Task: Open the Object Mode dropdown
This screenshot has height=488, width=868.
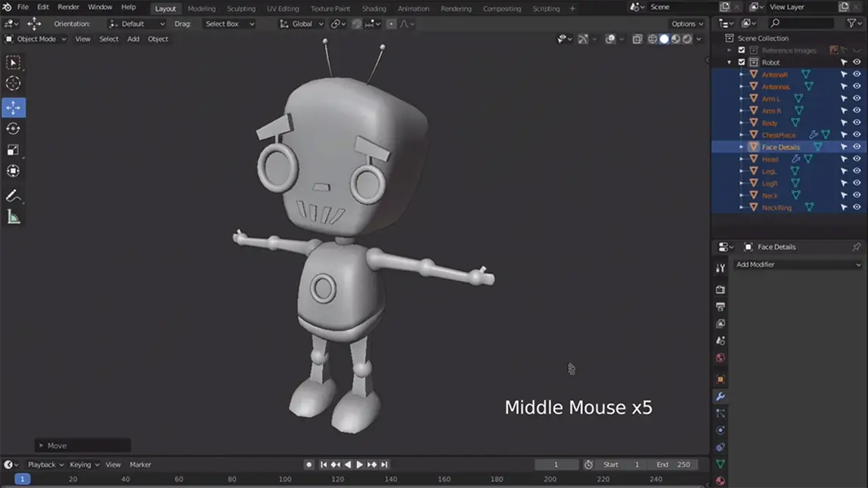Action: [x=36, y=39]
